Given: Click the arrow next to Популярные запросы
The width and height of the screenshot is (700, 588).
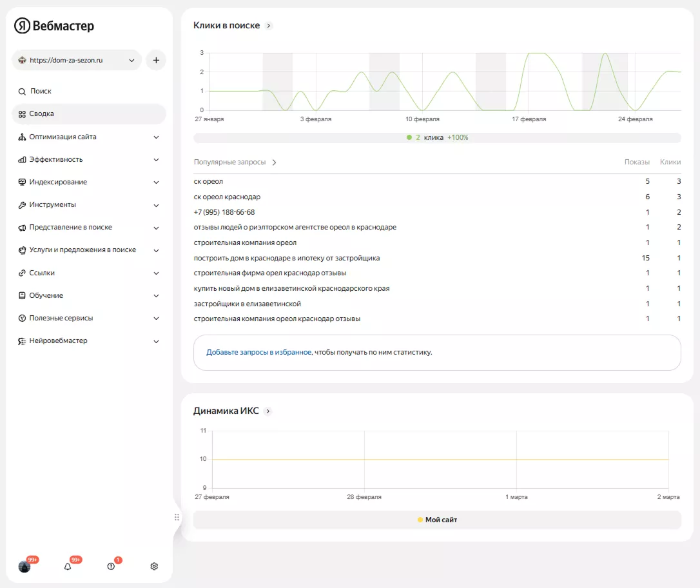Looking at the screenshot, I should [274, 162].
